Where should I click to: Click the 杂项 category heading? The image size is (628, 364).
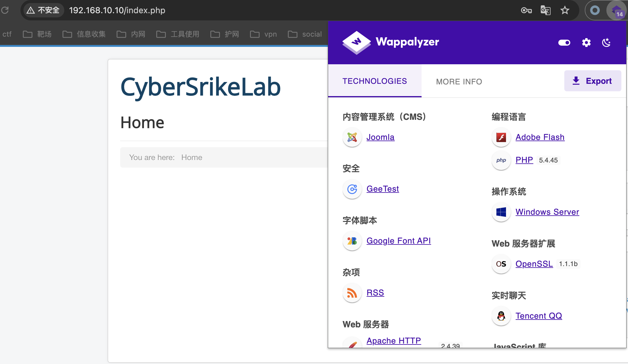351,272
